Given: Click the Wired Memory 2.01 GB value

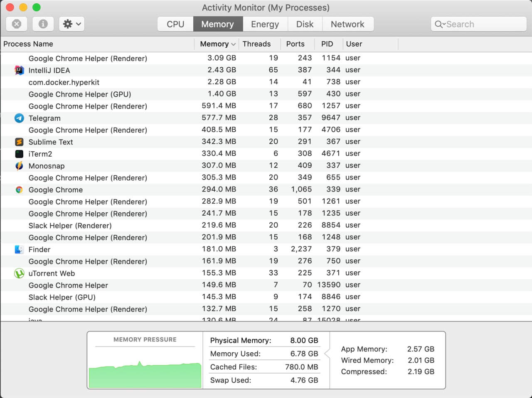Looking at the screenshot, I should pos(421,360).
